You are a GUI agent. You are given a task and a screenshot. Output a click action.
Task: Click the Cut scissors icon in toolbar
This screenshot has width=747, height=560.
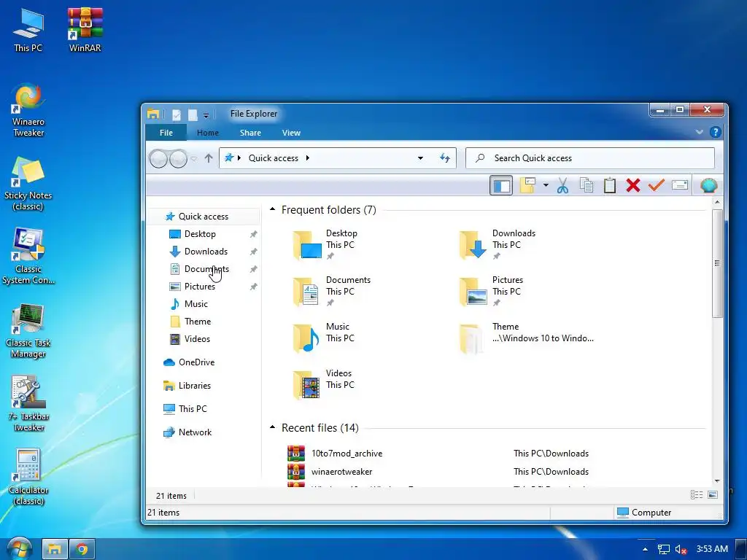562,185
